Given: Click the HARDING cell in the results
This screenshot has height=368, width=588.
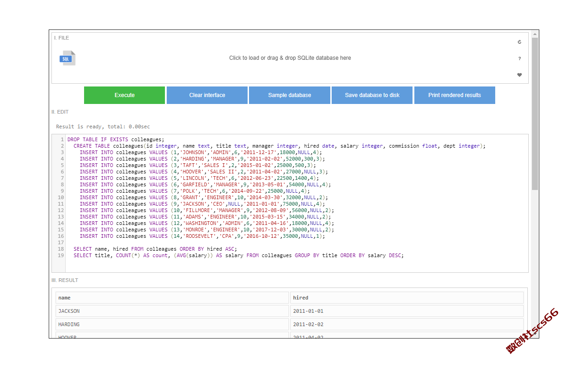Looking at the screenshot, I should tap(172, 324).
